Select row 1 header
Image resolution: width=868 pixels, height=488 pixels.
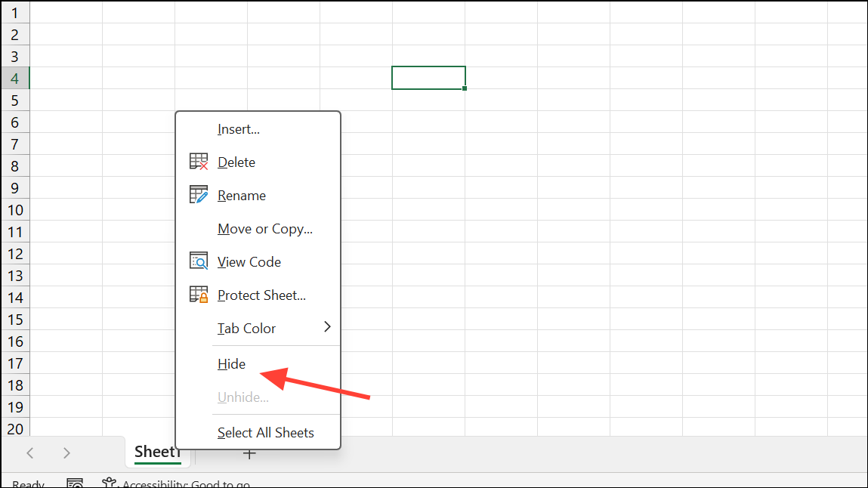[x=15, y=13]
